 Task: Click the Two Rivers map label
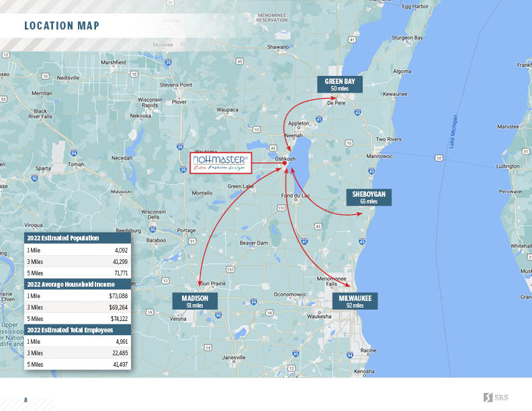point(388,139)
